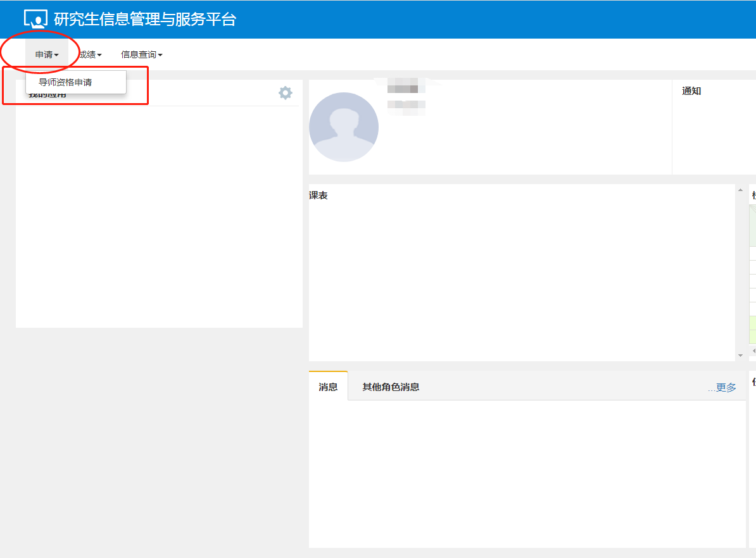Viewport: 756px width, 558px height.
Task: Click the 通知 panel heading
Action: (691, 91)
